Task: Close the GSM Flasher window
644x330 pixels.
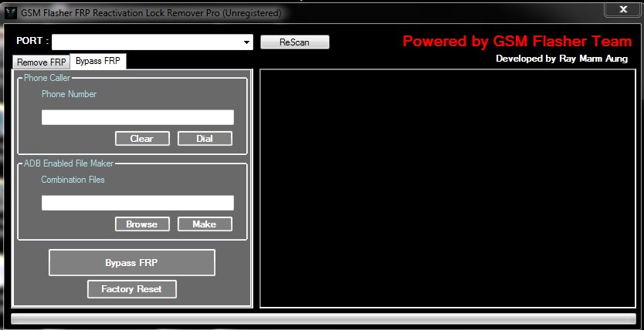Action: click(x=623, y=9)
